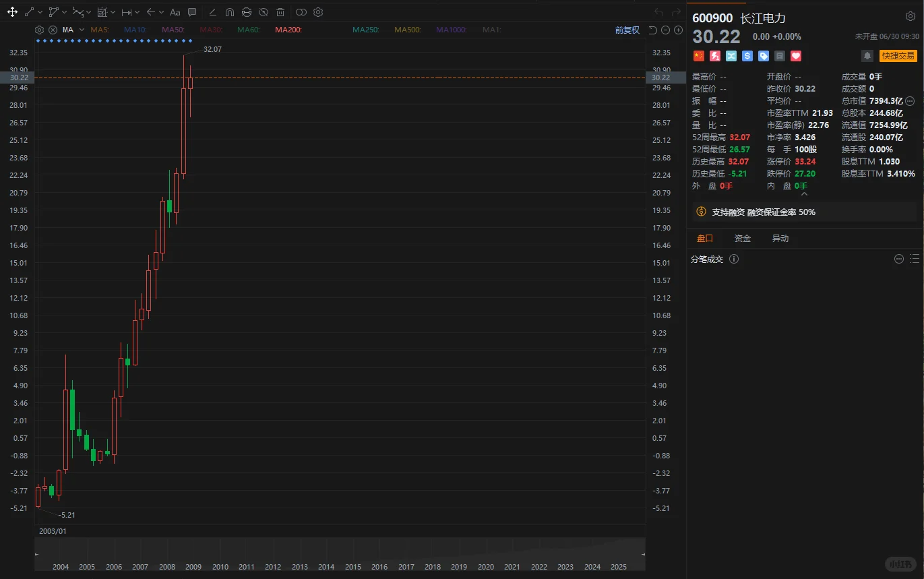The height and width of the screenshot is (579, 924).
Task: Toggle the MA5 line
Action: click(100, 30)
